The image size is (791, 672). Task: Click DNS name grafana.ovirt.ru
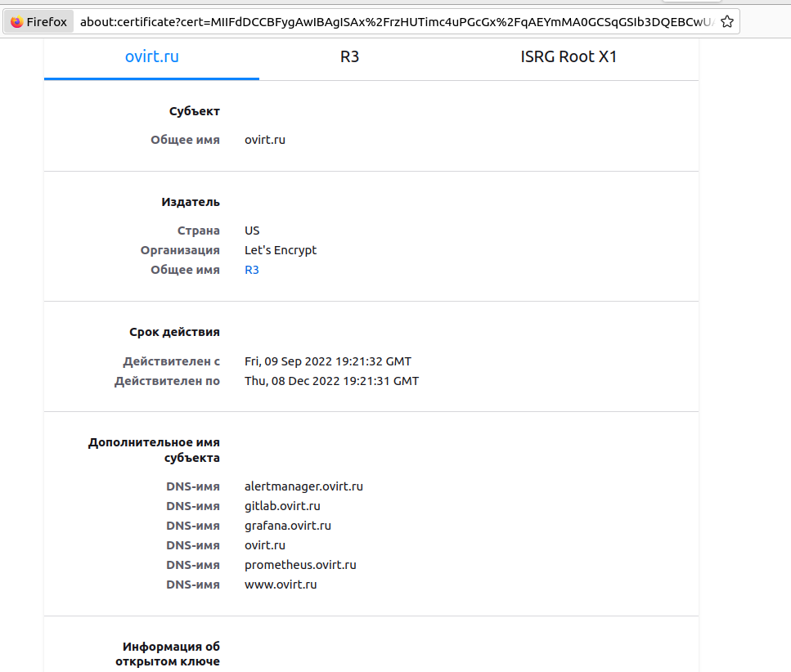tap(288, 526)
